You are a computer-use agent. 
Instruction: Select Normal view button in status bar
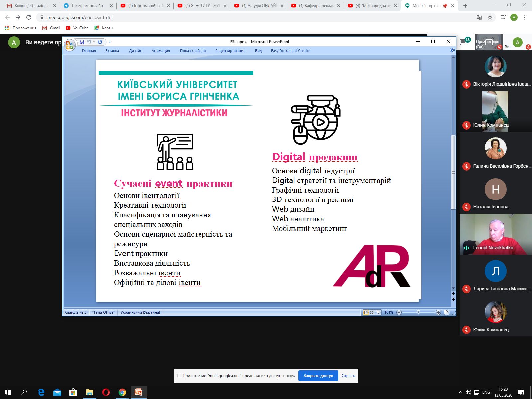pos(366,312)
